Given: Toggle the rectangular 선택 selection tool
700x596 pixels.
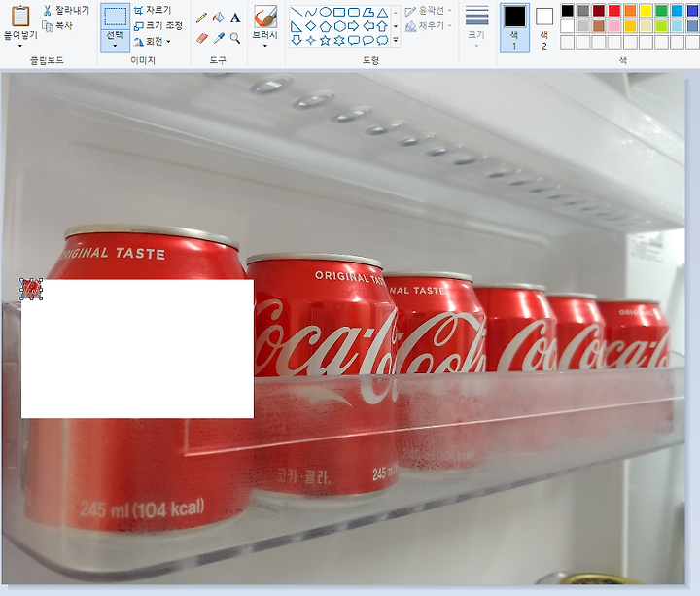Looking at the screenshot, I should pos(115,17).
